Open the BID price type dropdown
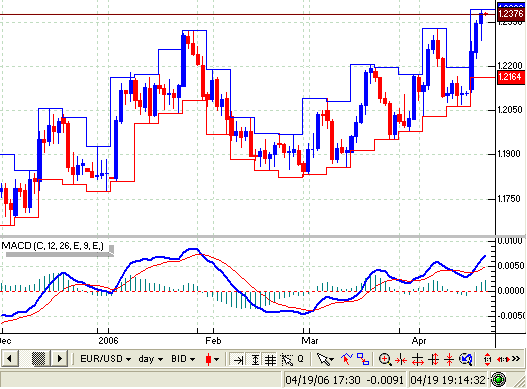 pyautogui.click(x=183, y=359)
